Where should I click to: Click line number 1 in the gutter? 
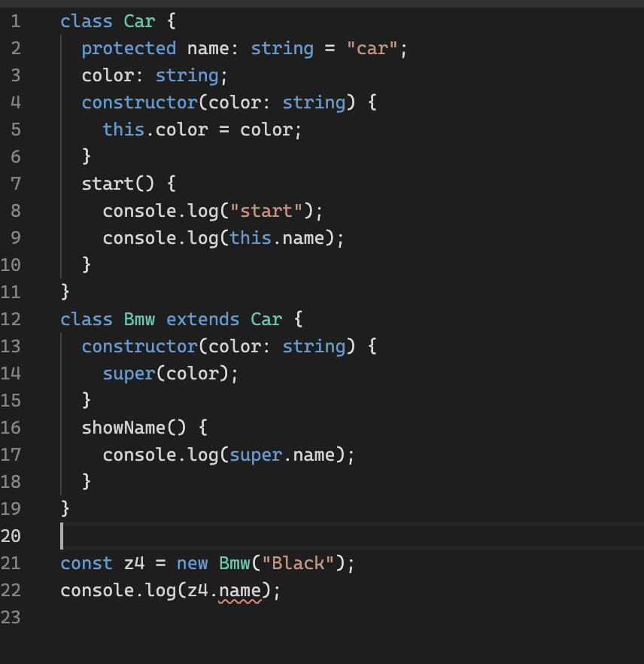[x=15, y=21]
